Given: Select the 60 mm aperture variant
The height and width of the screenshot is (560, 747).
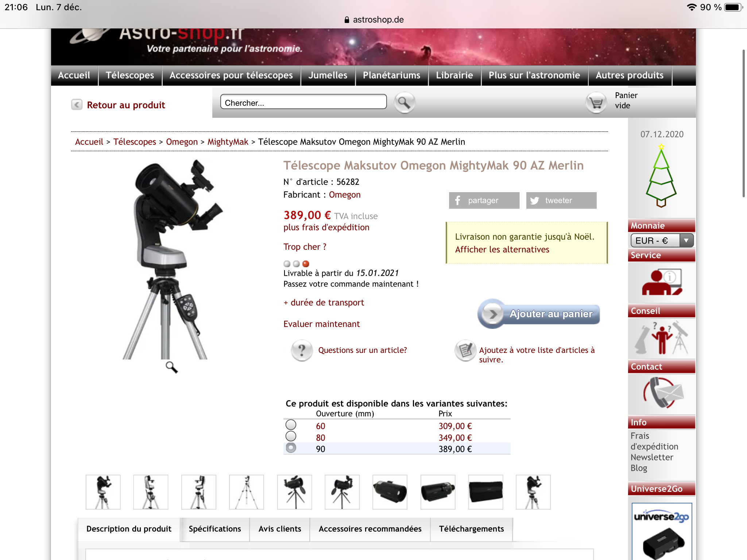Looking at the screenshot, I should 291,425.
